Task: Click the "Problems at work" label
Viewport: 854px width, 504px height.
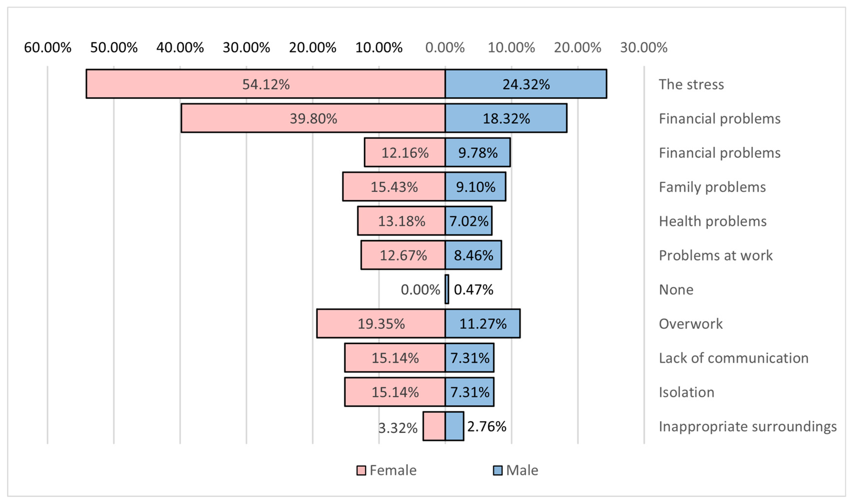Action: point(715,255)
